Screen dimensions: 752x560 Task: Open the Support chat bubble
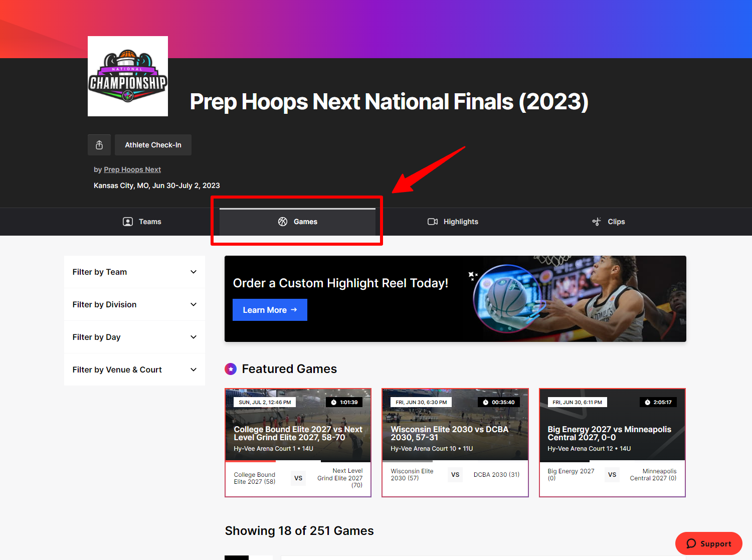[709, 543]
